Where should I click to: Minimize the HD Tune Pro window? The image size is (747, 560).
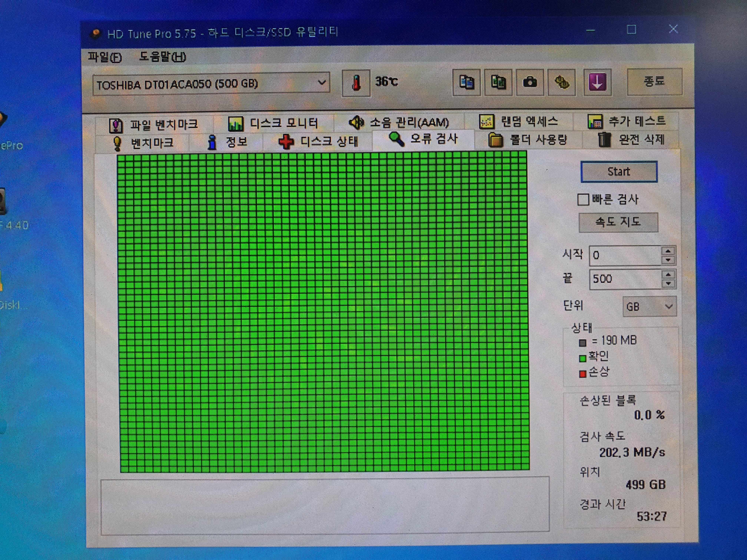(591, 30)
